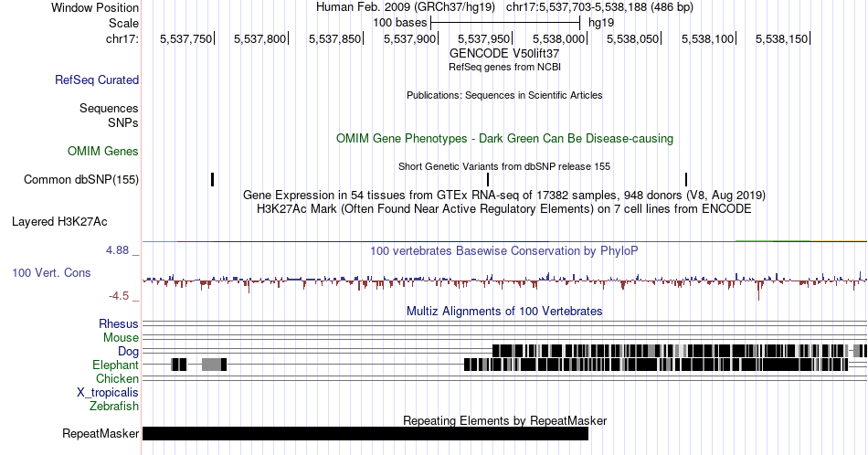This screenshot has width=868, height=455.
Task: Click the 100 bases scale bar
Action: [505, 23]
